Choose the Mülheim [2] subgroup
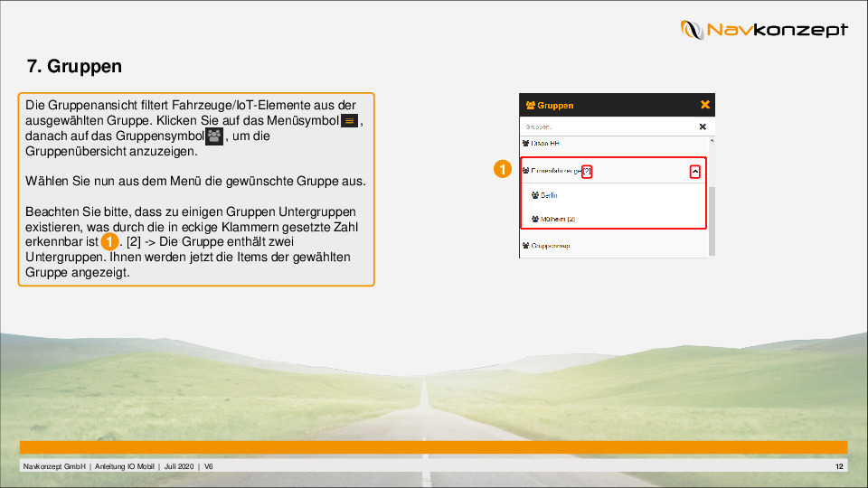This screenshot has width=868, height=488. click(x=613, y=219)
